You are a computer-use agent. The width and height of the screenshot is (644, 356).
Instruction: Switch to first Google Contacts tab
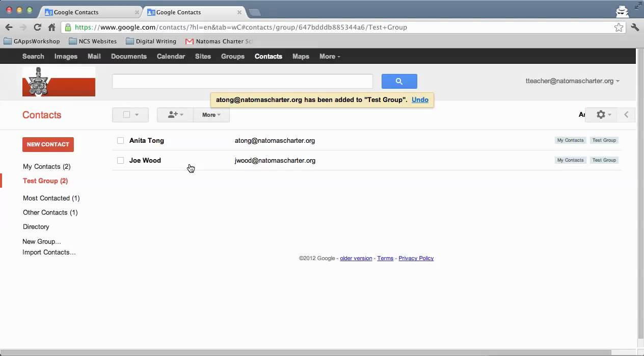(x=92, y=12)
